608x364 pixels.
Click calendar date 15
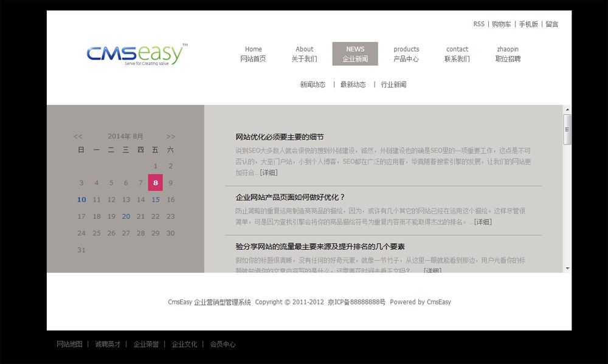(x=156, y=199)
